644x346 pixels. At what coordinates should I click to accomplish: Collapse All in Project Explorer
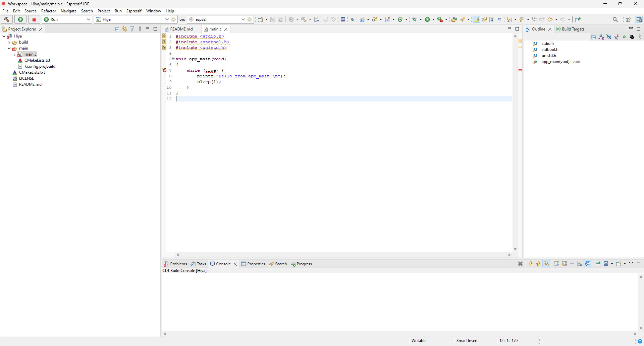click(117, 29)
